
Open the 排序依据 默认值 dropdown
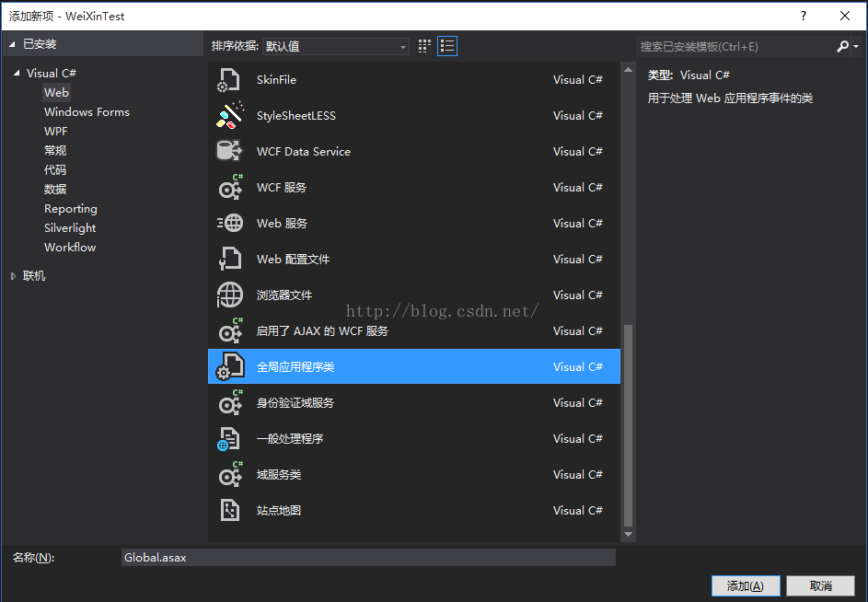pyautogui.click(x=335, y=46)
